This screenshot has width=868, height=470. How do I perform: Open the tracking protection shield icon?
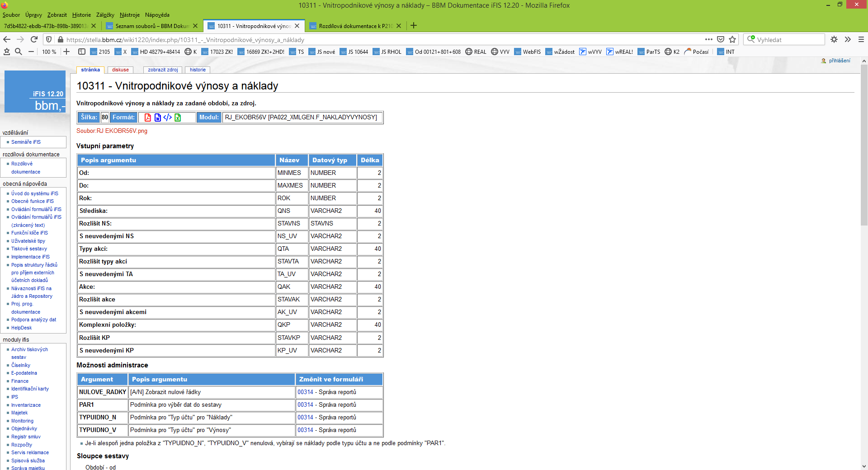pos(49,40)
